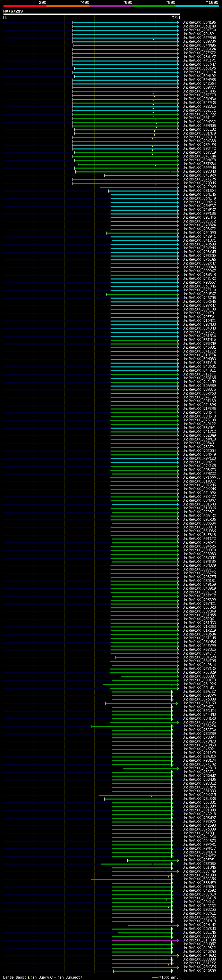Image resolution: width=222 pixels, height=980 pixels.
Task: Click the orange ~40% legend segment
Action: coord(68,6)
